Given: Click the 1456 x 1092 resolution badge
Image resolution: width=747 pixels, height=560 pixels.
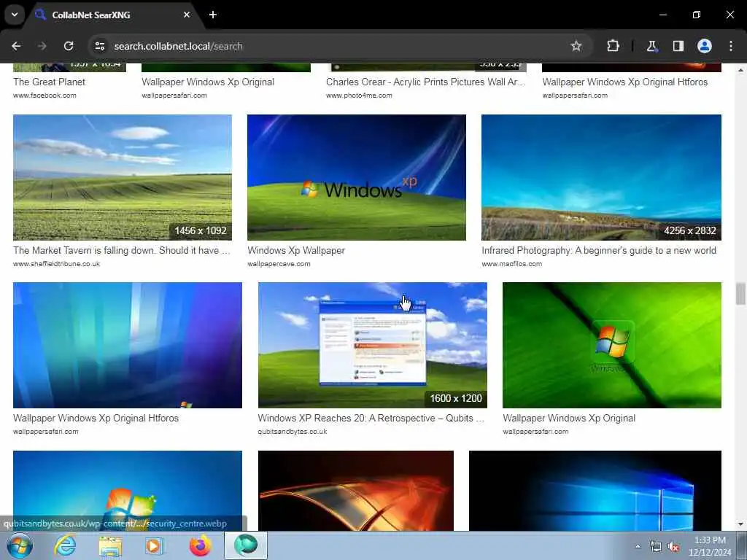Looking at the screenshot, I should pyautogui.click(x=201, y=230).
